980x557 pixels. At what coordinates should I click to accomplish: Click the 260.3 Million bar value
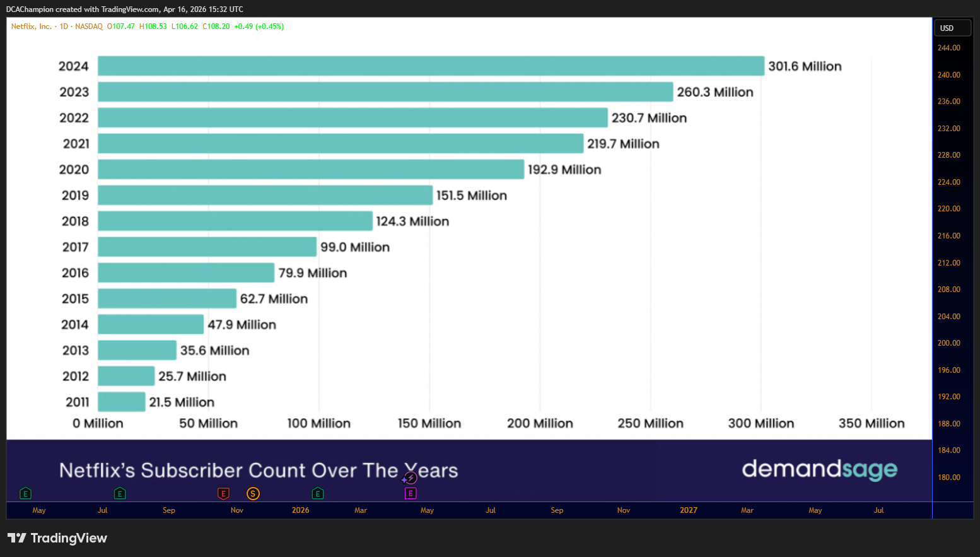(x=715, y=92)
